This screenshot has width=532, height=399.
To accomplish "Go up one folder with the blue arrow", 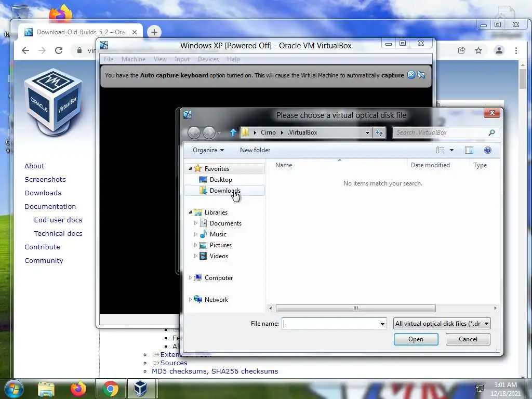I will [x=233, y=132].
